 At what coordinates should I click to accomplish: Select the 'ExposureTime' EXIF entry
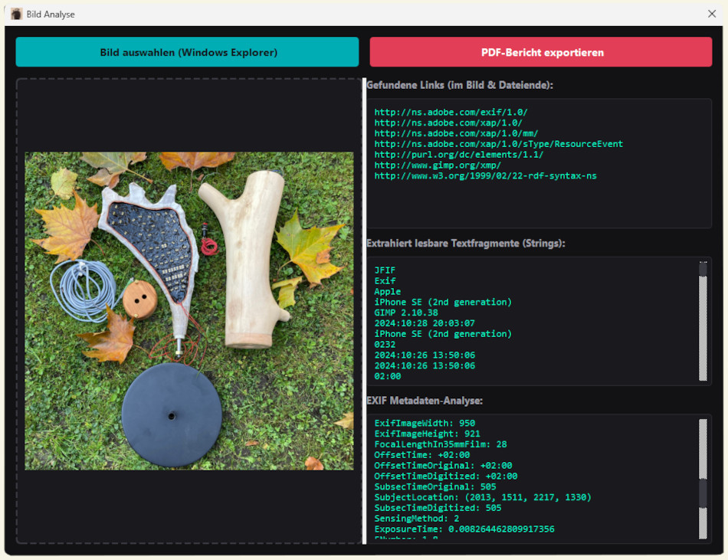(464, 529)
